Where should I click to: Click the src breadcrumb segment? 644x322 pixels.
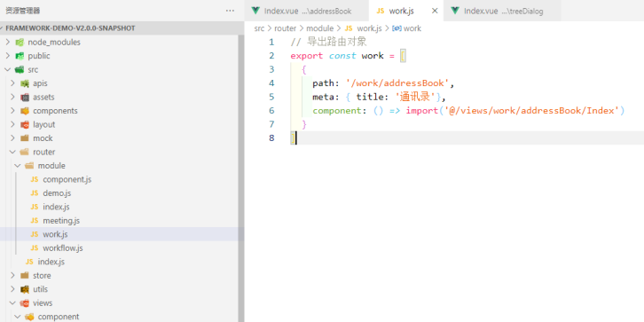point(259,28)
